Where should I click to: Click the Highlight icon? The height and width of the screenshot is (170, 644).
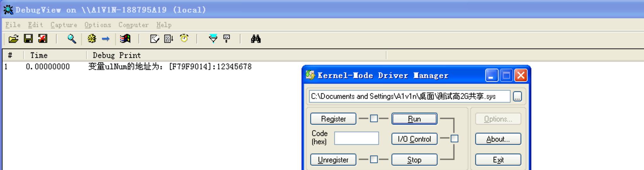click(227, 39)
